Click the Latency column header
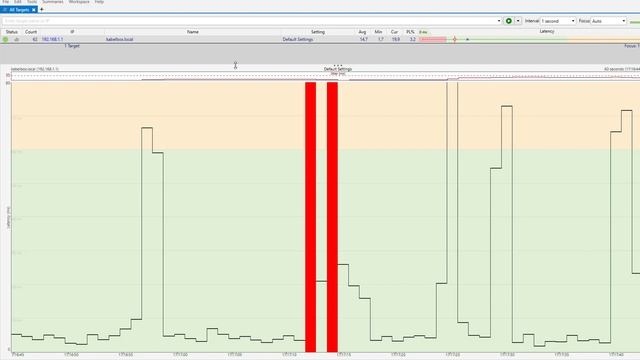 547,31
